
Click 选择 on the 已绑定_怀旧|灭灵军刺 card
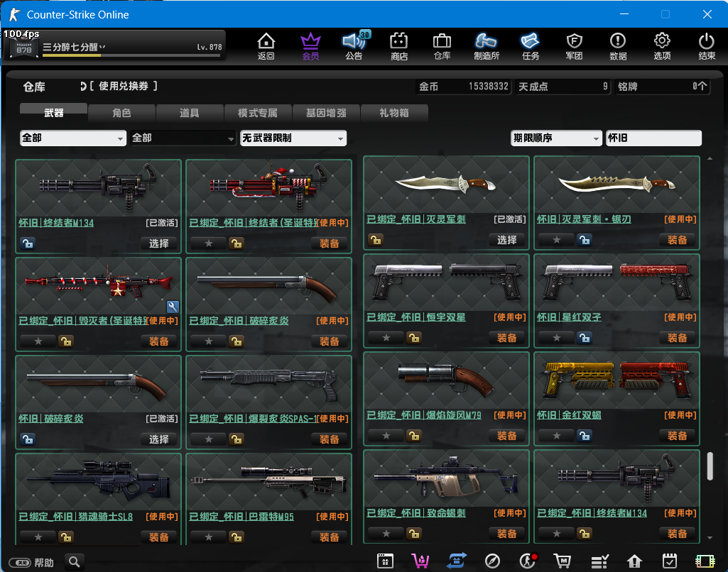point(506,240)
